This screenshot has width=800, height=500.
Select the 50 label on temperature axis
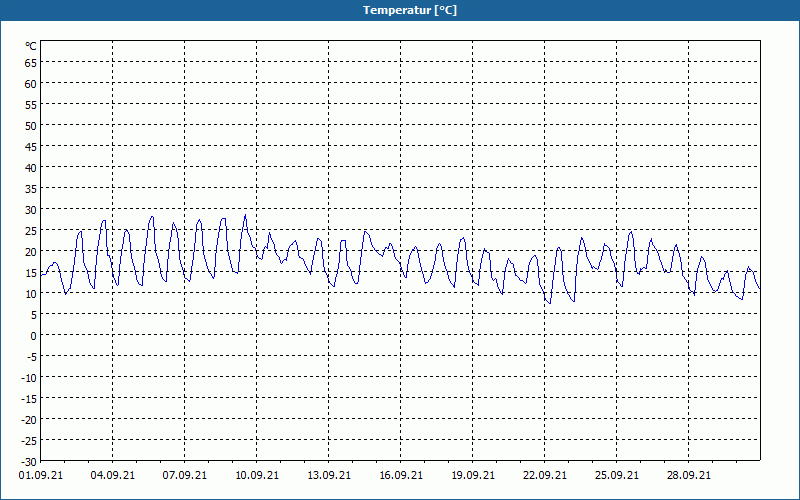tap(30, 125)
